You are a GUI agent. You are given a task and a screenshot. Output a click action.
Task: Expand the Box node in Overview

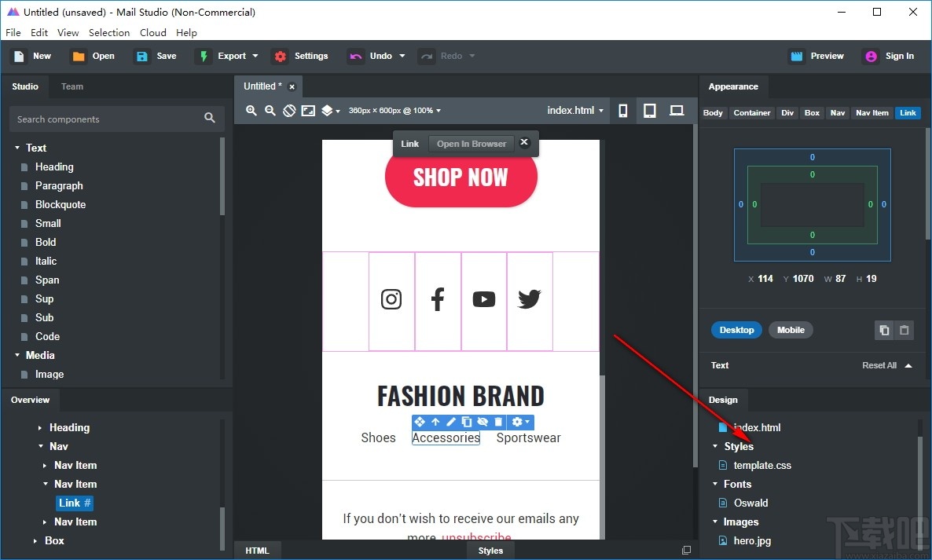35,541
